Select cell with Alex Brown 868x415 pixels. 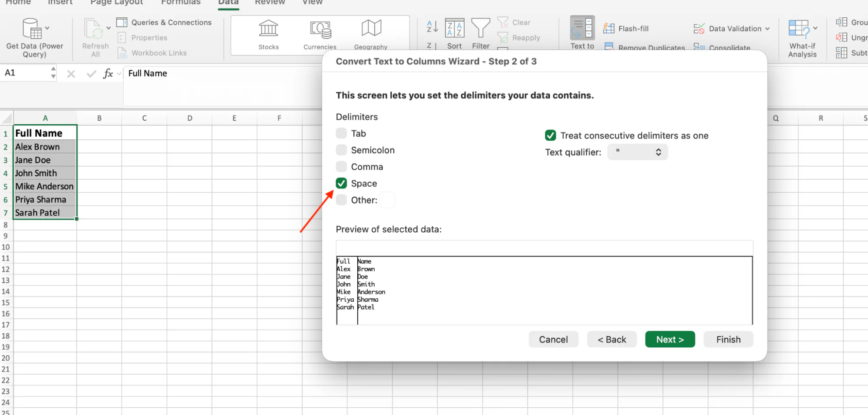(45, 147)
